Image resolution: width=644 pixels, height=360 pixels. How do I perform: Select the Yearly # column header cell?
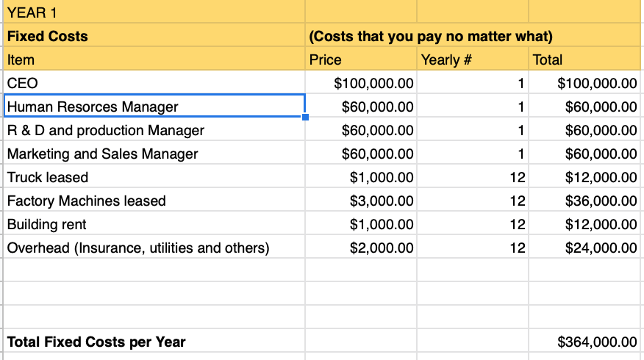point(473,58)
